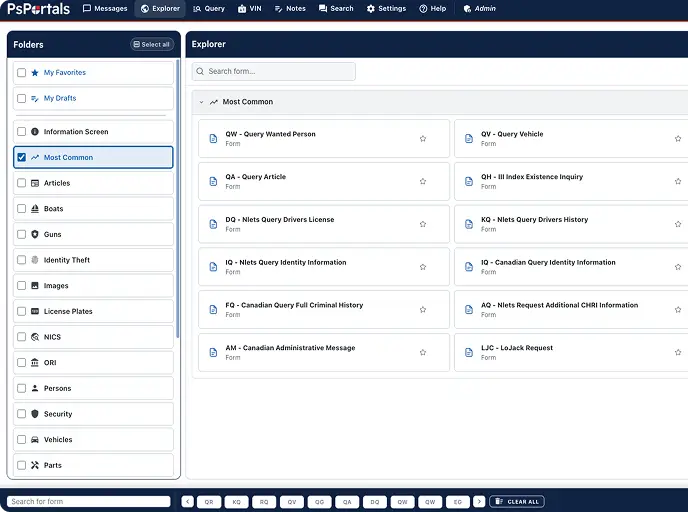
Task: Open the KQ recent form chip
Action: pos(236,502)
